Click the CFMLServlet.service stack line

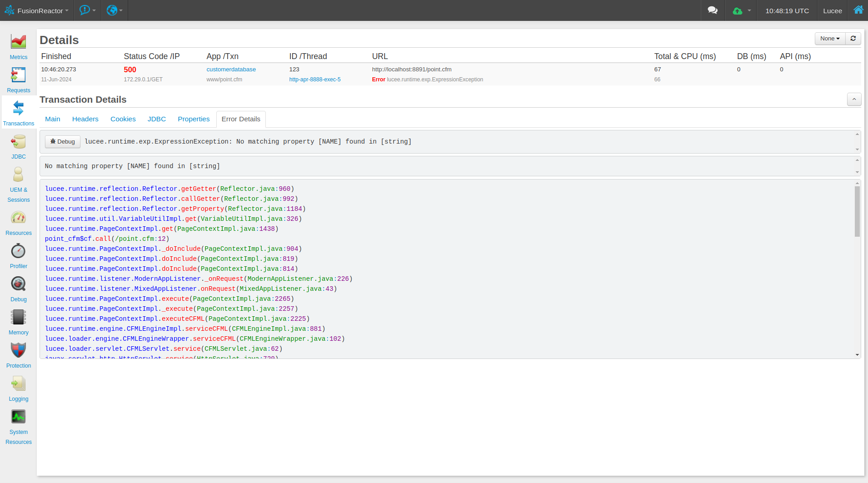click(164, 349)
